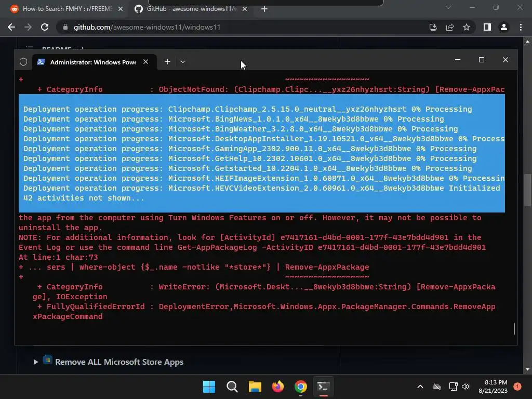This screenshot has height=399, width=532.
Task: Click the admin shield icon in terminal
Action: click(x=23, y=62)
